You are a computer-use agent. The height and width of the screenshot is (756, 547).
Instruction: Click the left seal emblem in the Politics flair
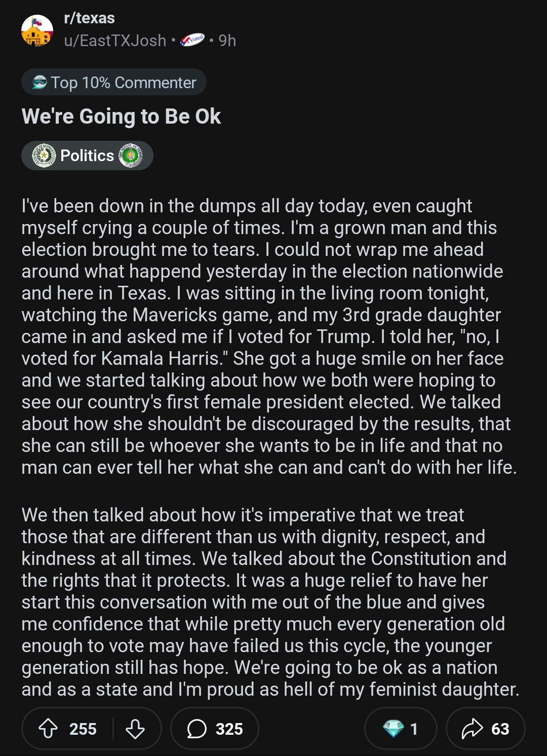coord(44,156)
